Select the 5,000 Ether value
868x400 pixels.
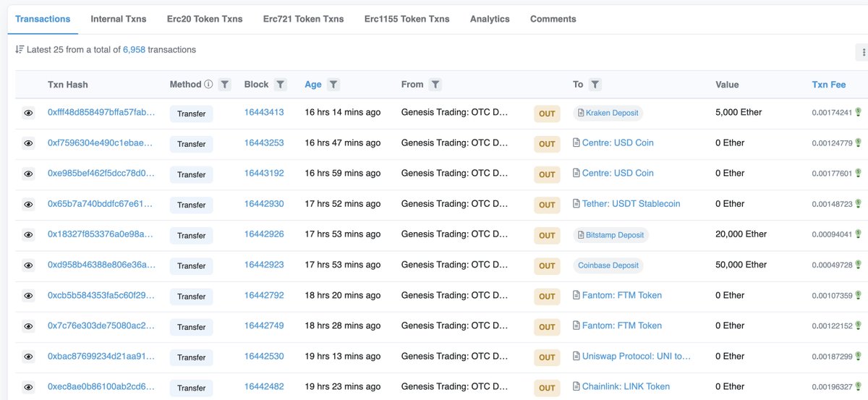pos(739,113)
